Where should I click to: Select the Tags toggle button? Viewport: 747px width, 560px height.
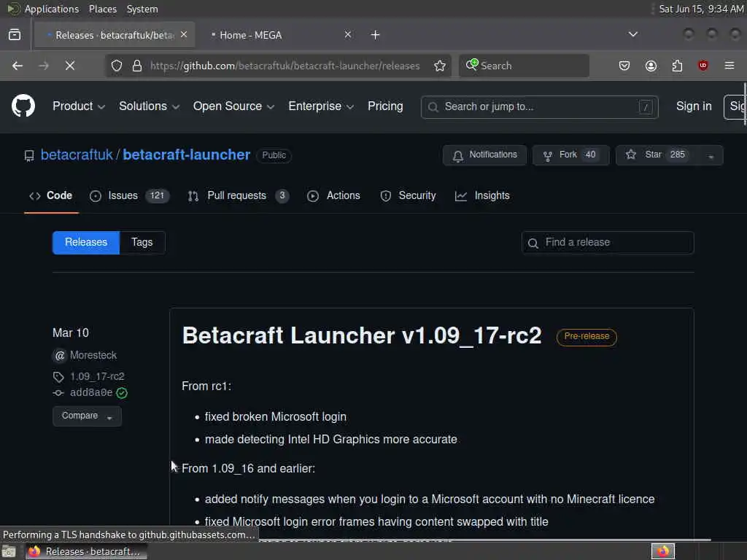(x=142, y=242)
